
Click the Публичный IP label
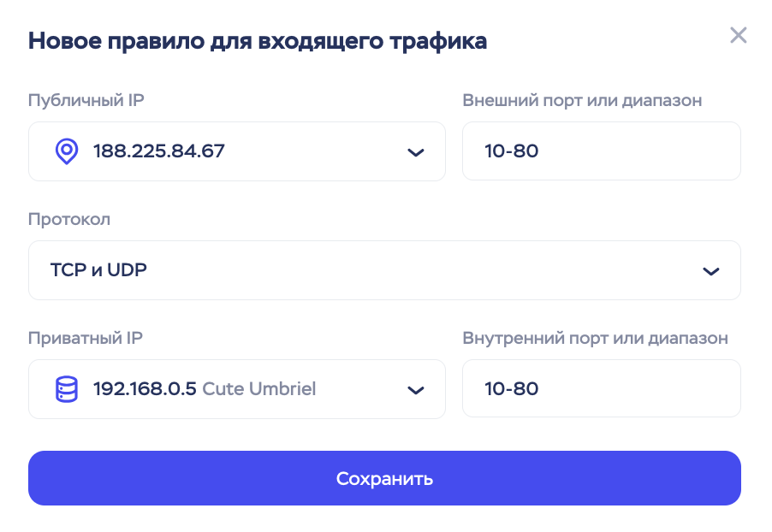[x=86, y=100]
